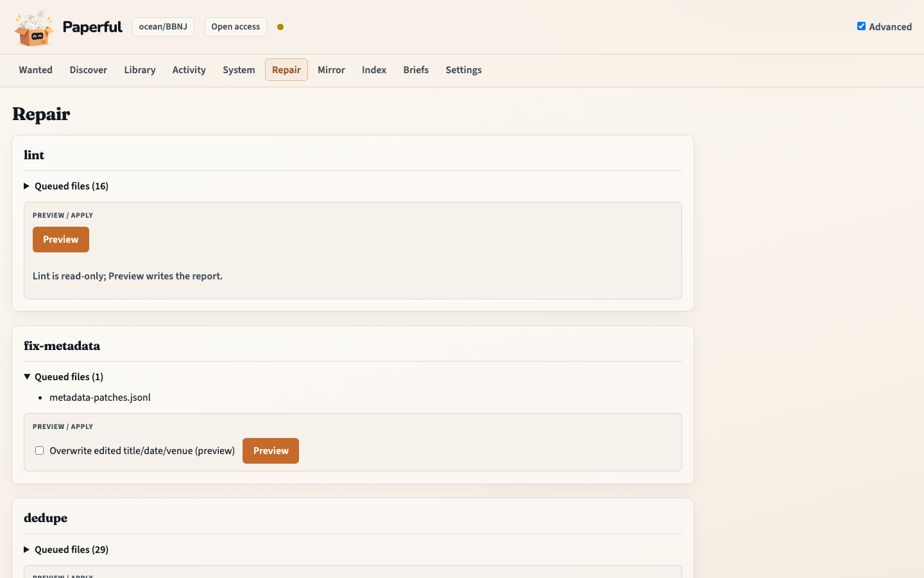Open the Wanted tab

tap(36, 70)
